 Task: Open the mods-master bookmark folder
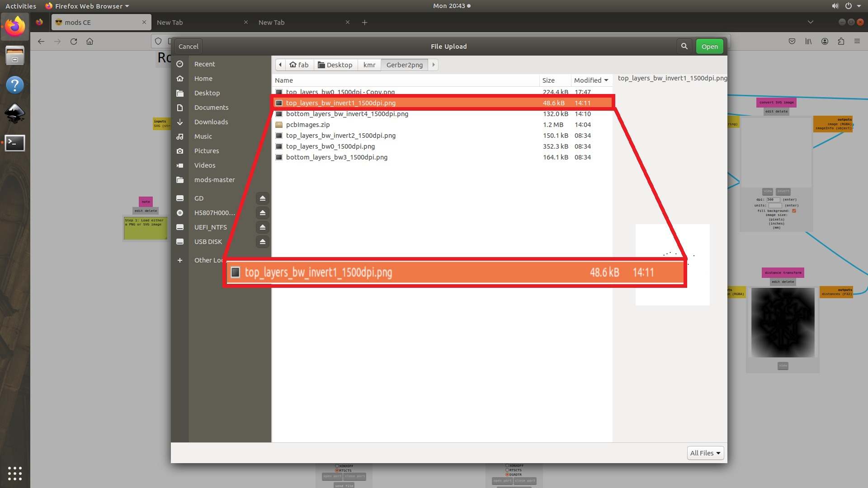214,180
